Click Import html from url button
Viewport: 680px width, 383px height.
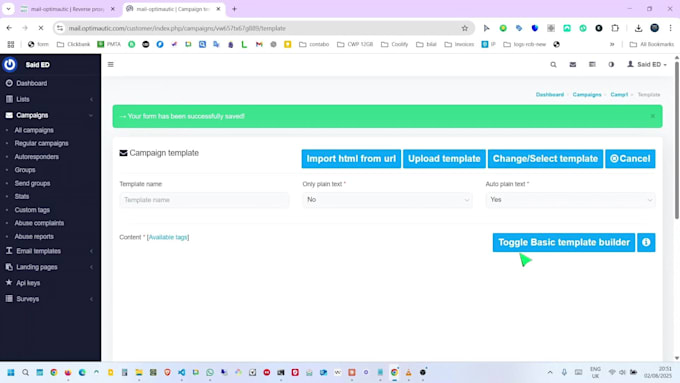coord(351,159)
